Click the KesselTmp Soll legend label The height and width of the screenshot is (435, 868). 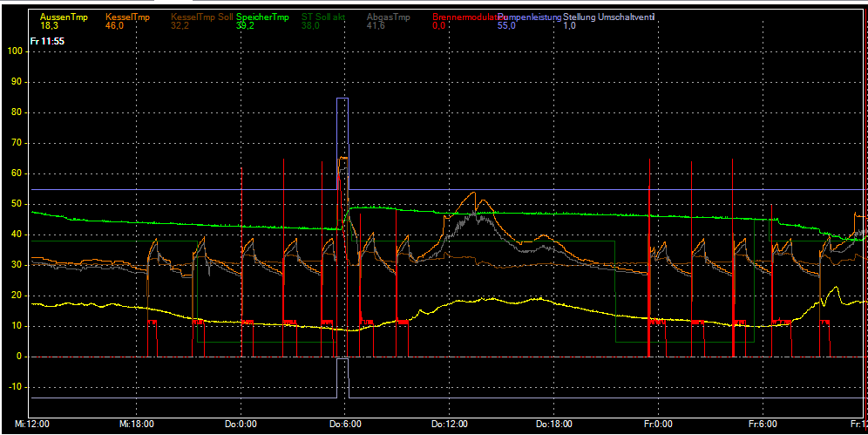(x=202, y=17)
